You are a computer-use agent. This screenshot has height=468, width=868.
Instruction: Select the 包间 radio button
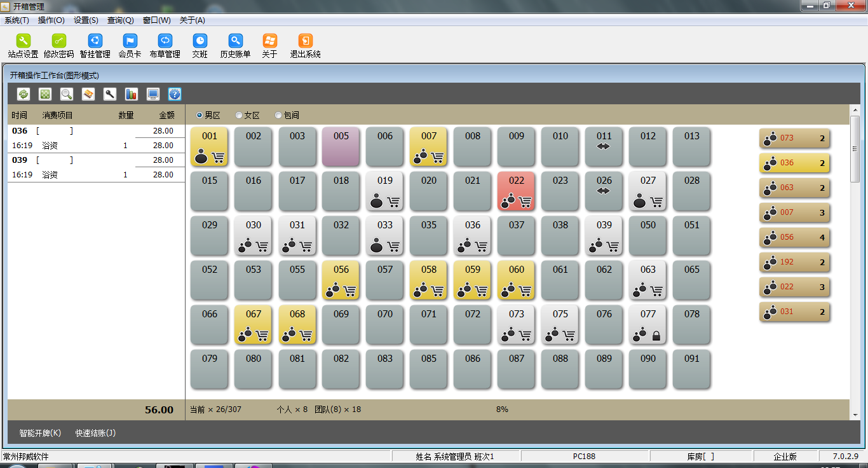tap(278, 116)
